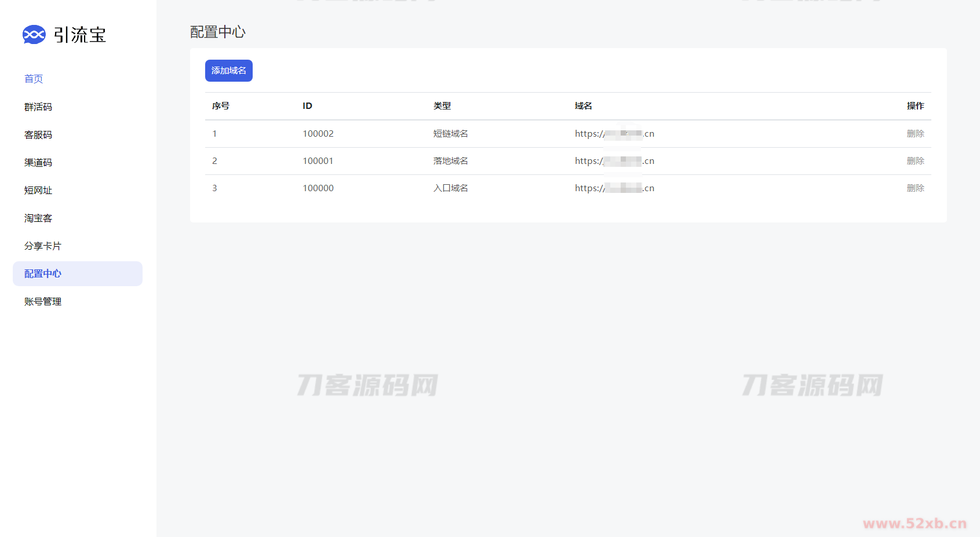The image size is (980, 537).
Task: Click the 引流宝 logo icon
Action: 34,35
